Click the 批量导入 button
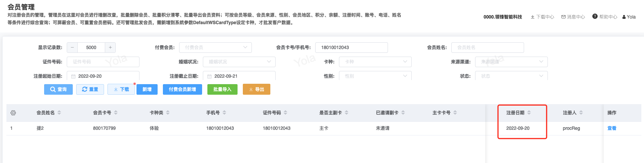This screenshot has height=163, width=644. pyautogui.click(x=222, y=89)
